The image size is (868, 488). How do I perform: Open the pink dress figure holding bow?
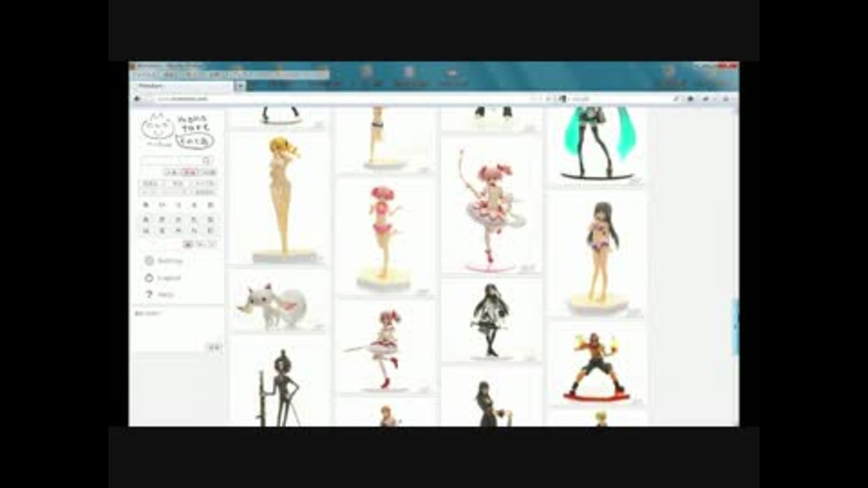pos(491,205)
